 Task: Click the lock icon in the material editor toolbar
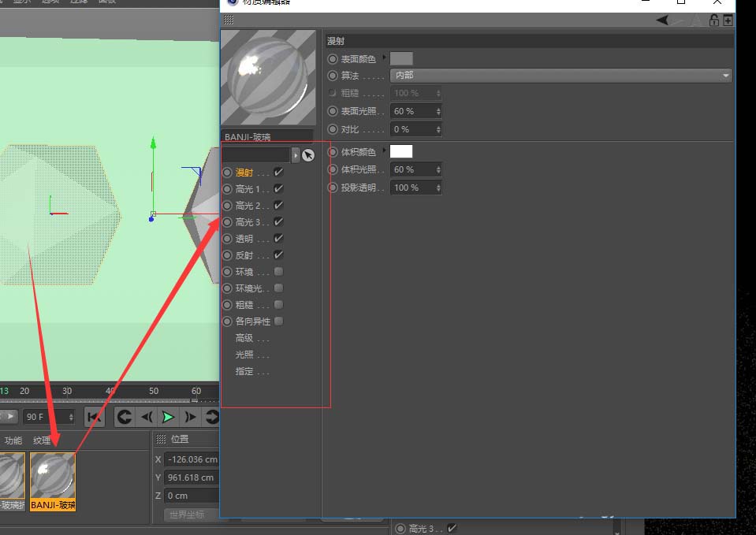click(x=713, y=20)
